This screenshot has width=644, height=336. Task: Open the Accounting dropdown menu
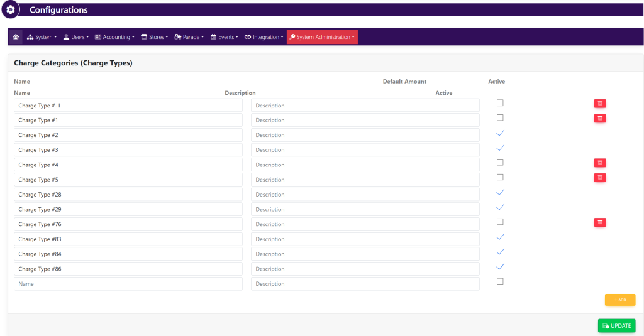coord(114,37)
